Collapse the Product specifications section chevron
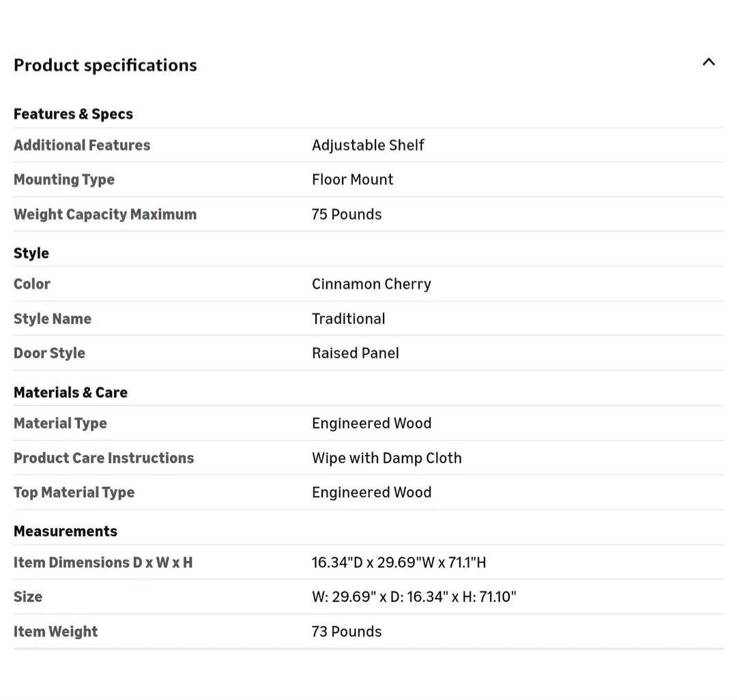The image size is (737, 700). [708, 62]
